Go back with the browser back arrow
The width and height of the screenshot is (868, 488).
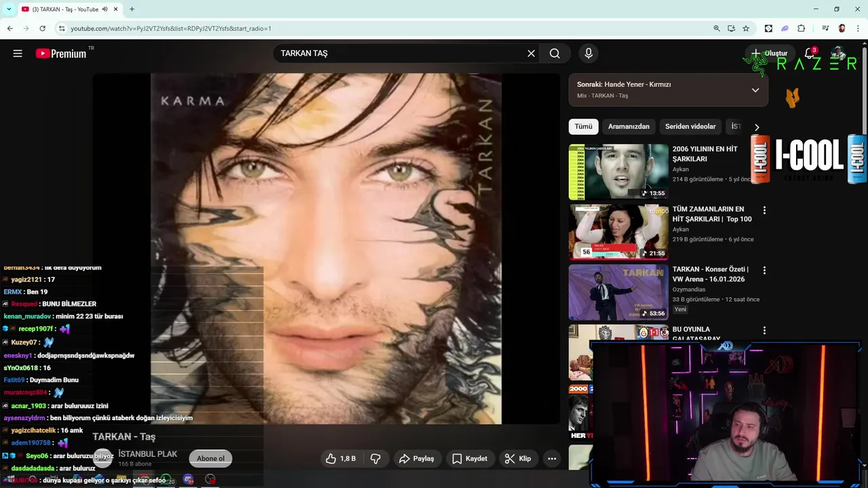coord(10,28)
